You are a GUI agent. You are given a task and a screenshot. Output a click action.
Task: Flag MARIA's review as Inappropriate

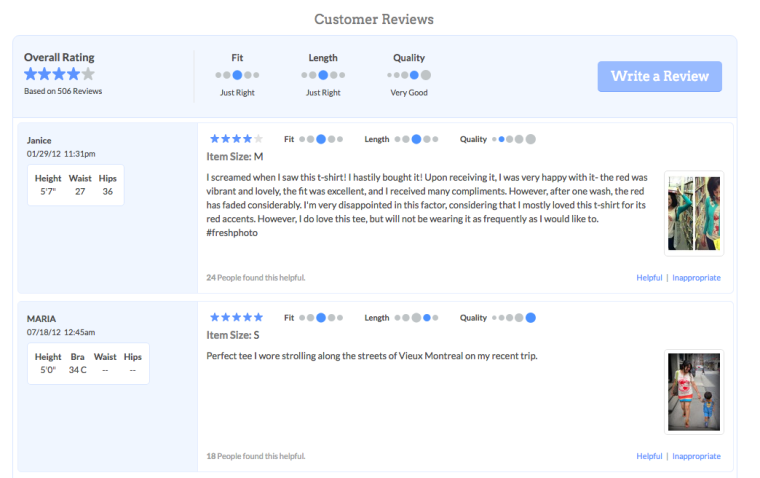click(x=696, y=456)
